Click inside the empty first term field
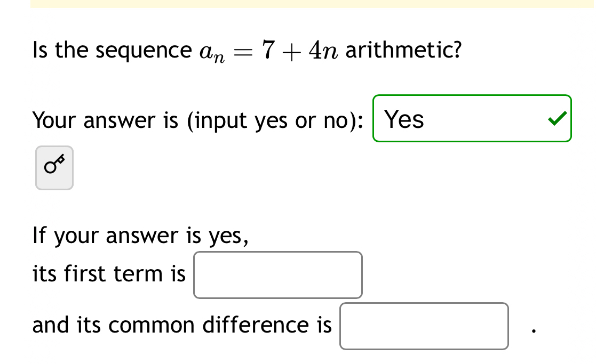 coord(277,275)
